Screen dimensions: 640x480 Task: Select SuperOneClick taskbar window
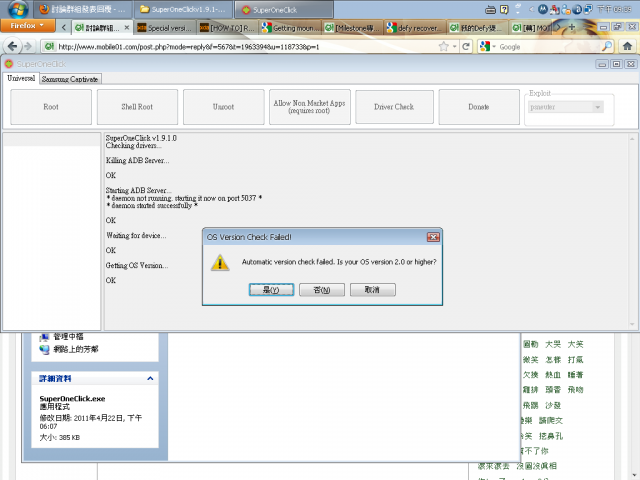[284, 9]
